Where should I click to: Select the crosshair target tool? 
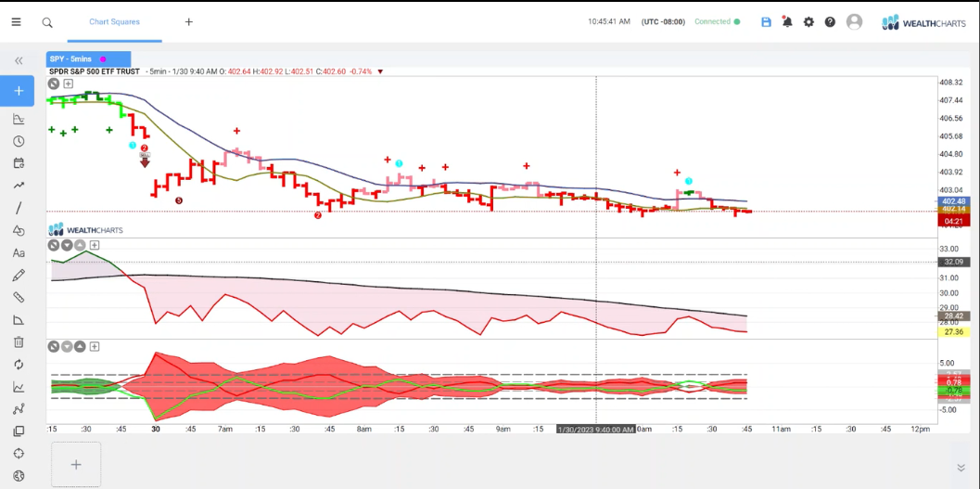[19, 454]
